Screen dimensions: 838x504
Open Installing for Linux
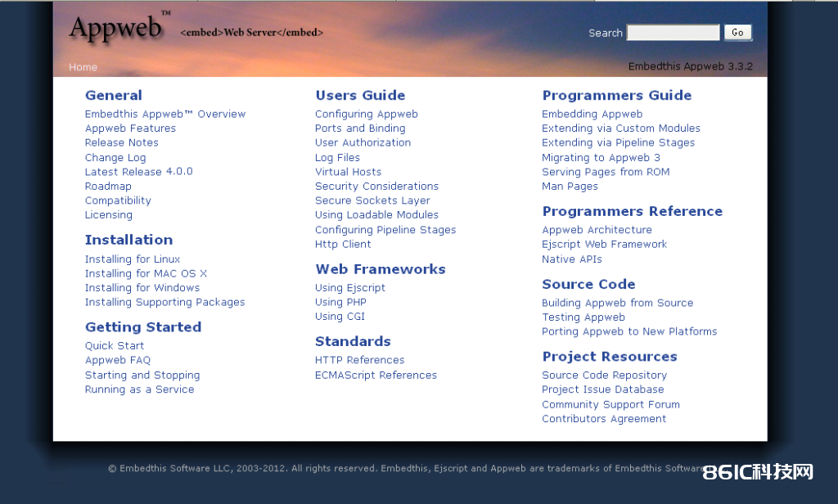(133, 259)
